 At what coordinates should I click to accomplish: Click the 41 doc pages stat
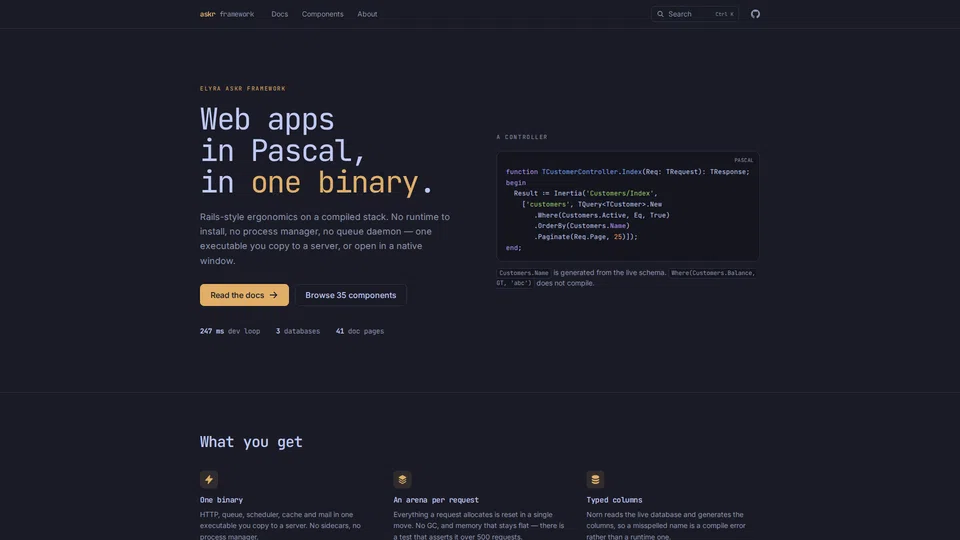click(359, 331)
